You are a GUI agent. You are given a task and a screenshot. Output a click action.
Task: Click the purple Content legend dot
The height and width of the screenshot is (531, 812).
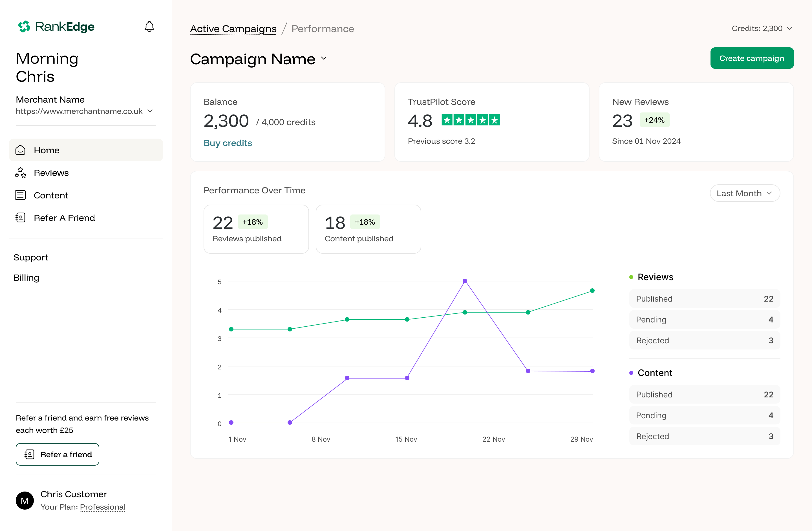coord(631,373)
